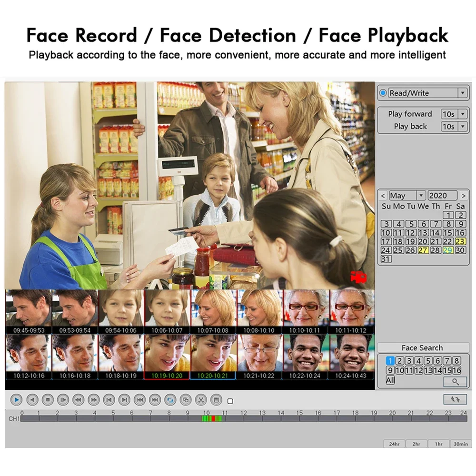Click the save recording disk icon

pos(217,400)
